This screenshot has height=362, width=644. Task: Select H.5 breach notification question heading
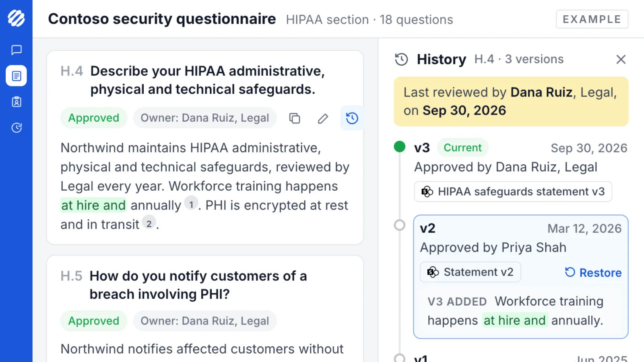[198, 285]
